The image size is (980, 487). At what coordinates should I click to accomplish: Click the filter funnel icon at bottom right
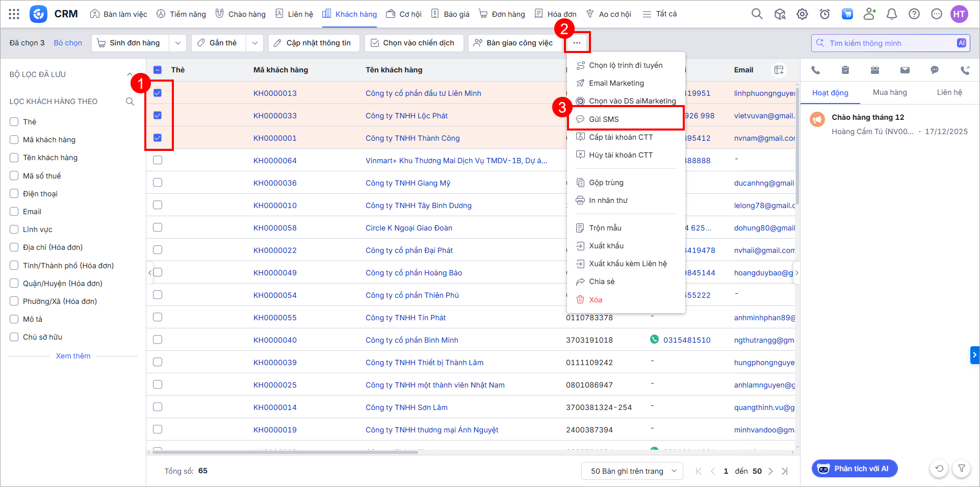point(961,468)
